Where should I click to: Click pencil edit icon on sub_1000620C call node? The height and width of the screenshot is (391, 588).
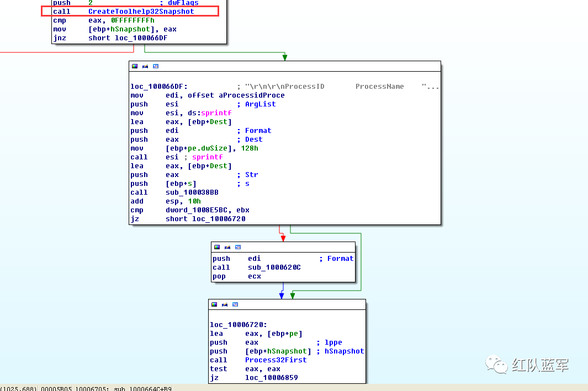(227, 247)
